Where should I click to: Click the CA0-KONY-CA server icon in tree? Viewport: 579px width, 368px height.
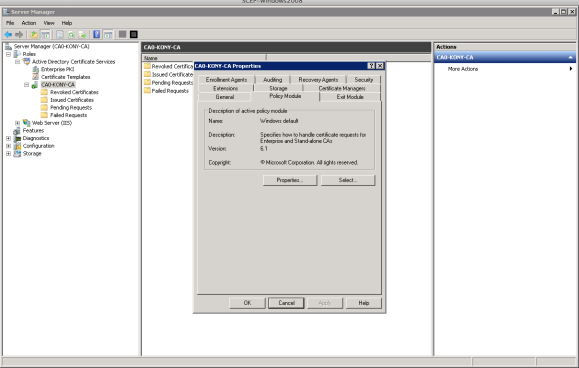pyautogui.click(x=35, y=85)
